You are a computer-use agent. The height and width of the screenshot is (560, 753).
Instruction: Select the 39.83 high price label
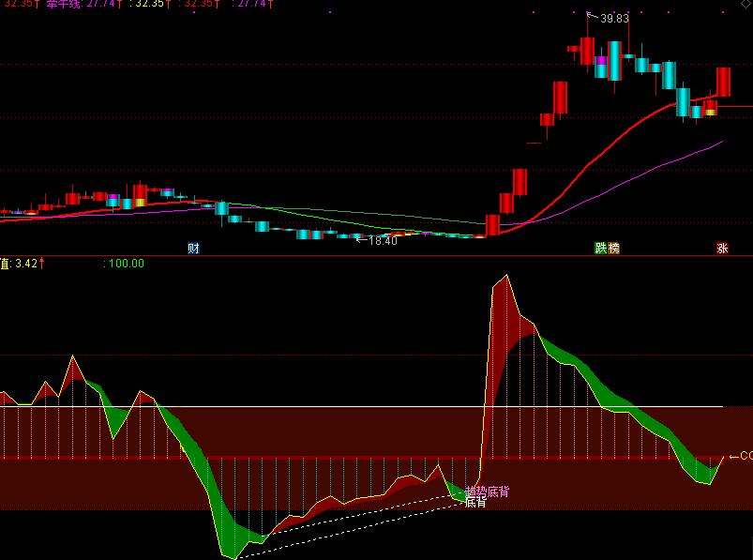[614, 19]
